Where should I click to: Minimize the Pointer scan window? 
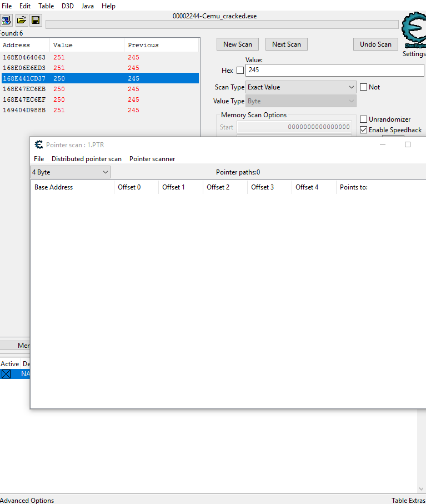383,145
